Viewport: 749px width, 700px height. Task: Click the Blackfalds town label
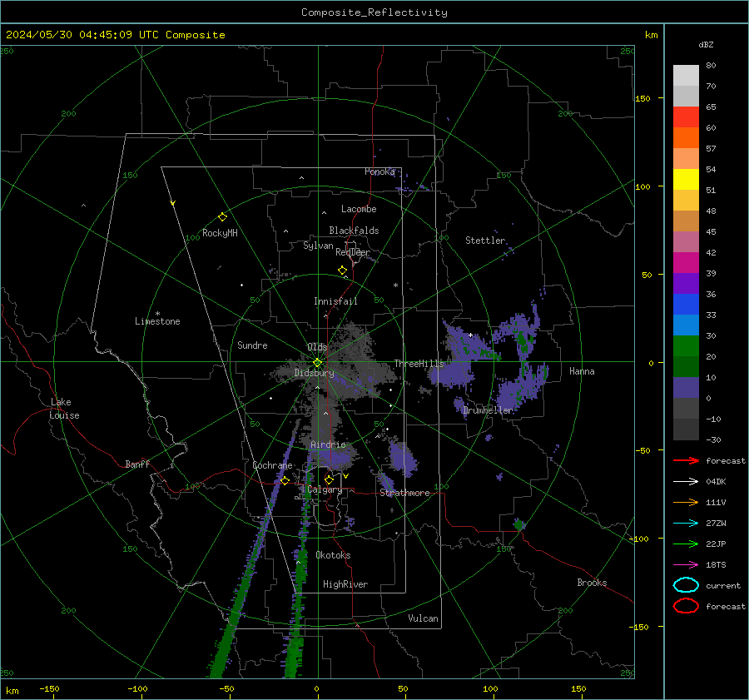[354, 231]
